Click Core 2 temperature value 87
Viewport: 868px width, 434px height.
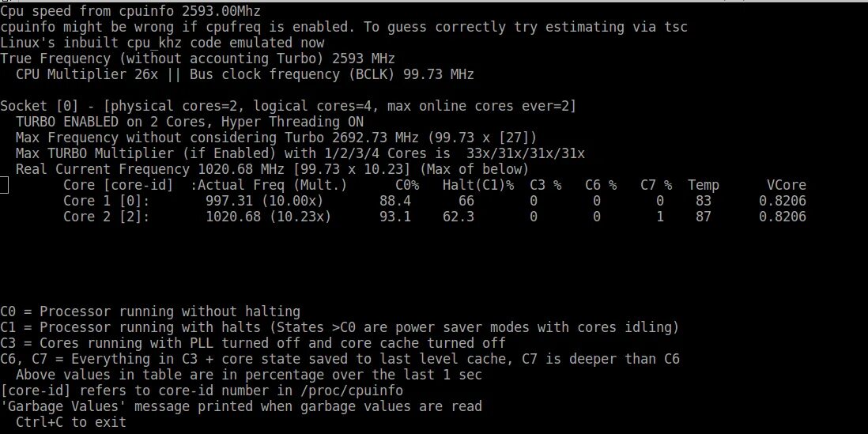[x=703, y=217]
